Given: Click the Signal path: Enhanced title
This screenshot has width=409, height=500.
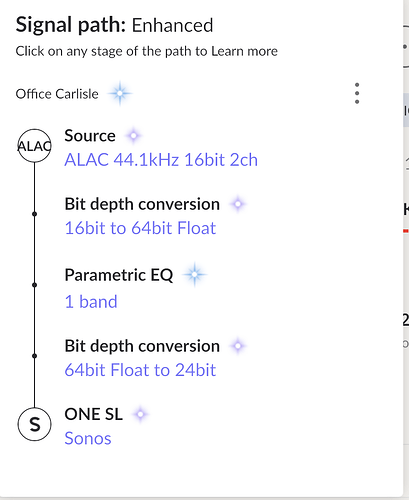Looking at the screenshot, I should click(x=114, y=25).
